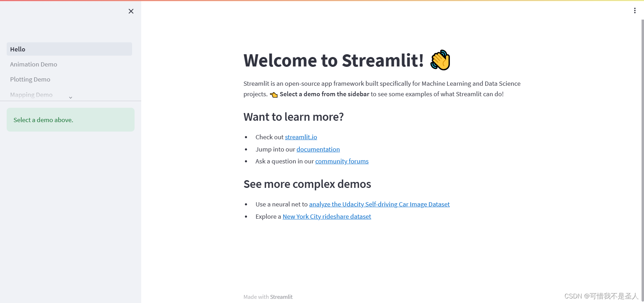Close the sidebar with the X icon
644x303 pixels.
pos(131,11)
